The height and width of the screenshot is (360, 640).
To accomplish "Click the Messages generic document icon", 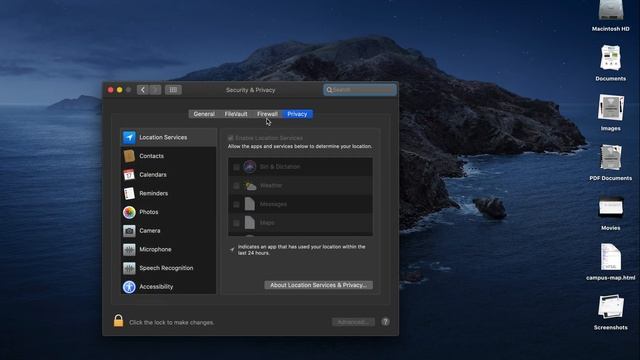I will pos(249,204).
